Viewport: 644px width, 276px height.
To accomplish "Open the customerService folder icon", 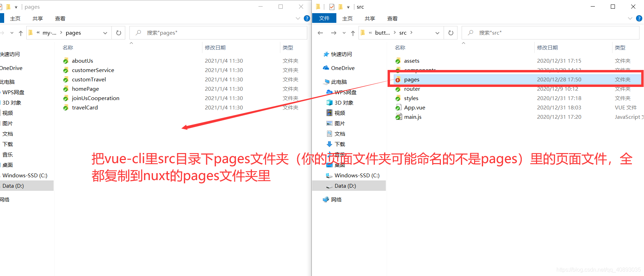I will click(x=66, y=70).
